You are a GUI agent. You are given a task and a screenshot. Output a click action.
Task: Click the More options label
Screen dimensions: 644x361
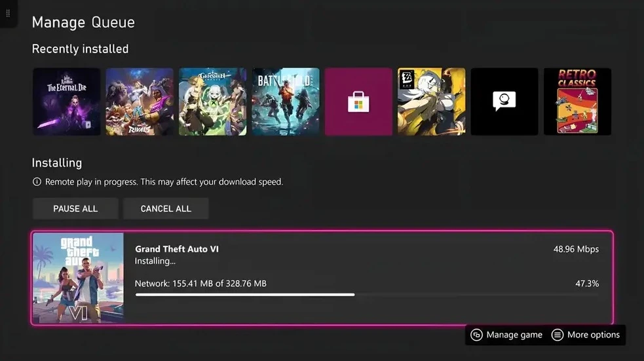click(x=594, y=335)
